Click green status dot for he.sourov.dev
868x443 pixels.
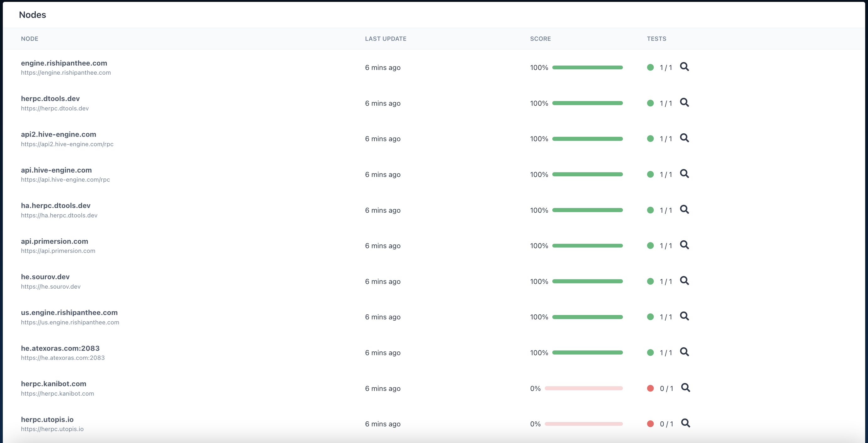click(x=650, y=281)
